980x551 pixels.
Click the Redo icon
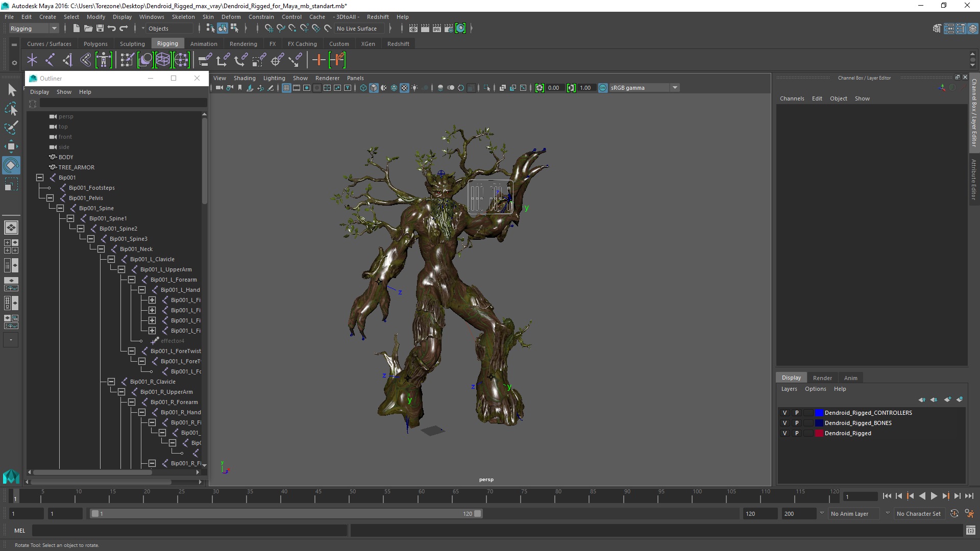pos(123,29)
